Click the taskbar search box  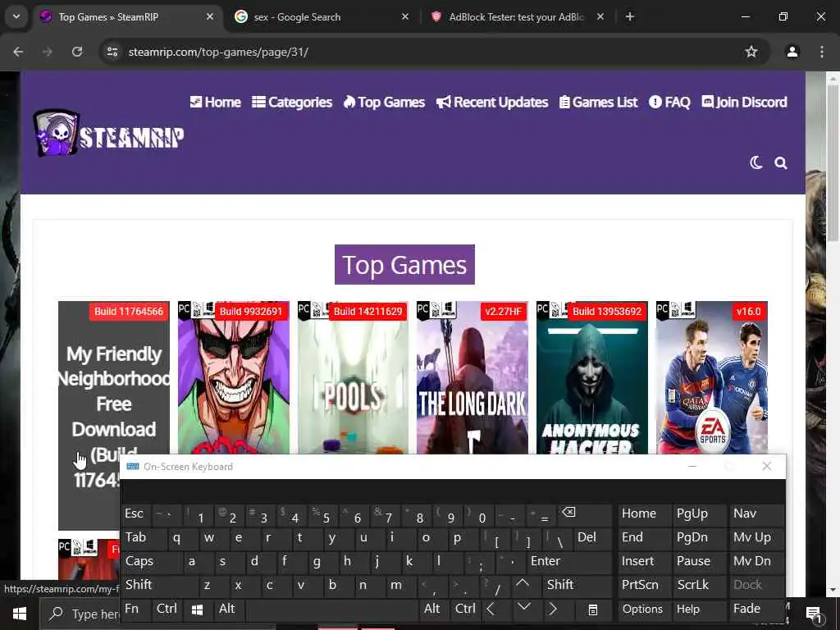pyautogui.click(x=80, y=614)
